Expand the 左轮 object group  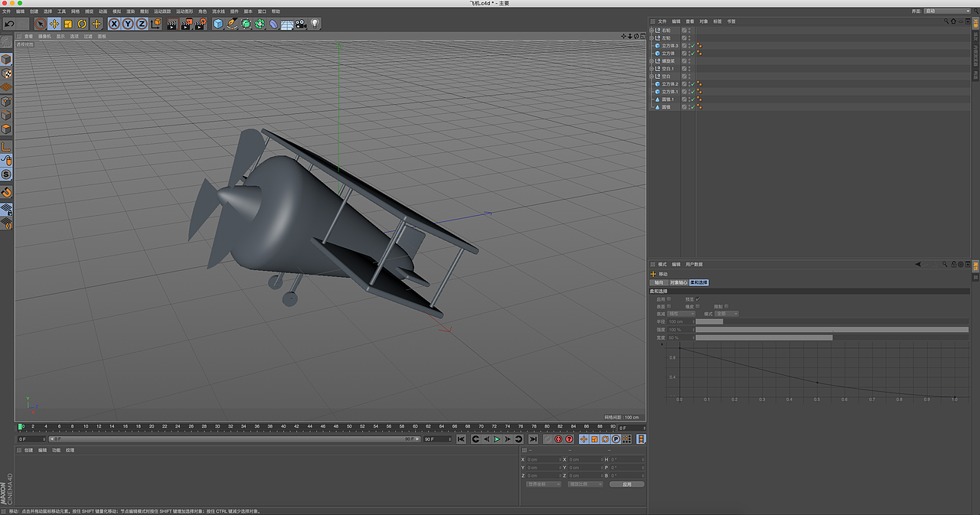[x=652, y=37]
